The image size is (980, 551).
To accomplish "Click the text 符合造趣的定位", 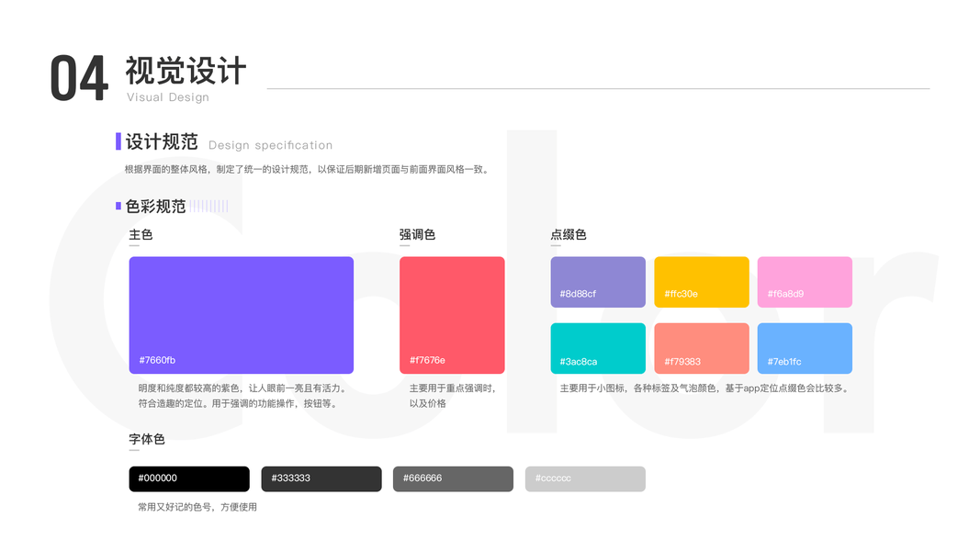I will (171, 403).
